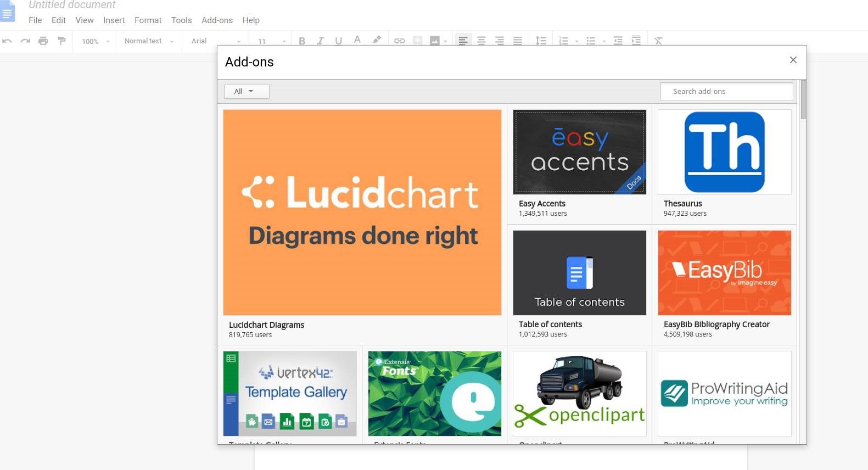This screenshot has height=470, width=868.
Task: Open the File menu
Action: (35, 20)
